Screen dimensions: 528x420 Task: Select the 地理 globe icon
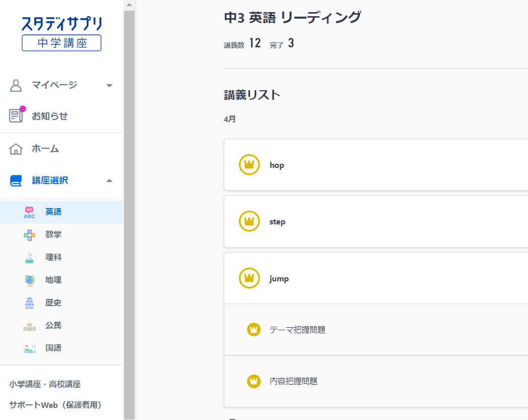[29, 280]
